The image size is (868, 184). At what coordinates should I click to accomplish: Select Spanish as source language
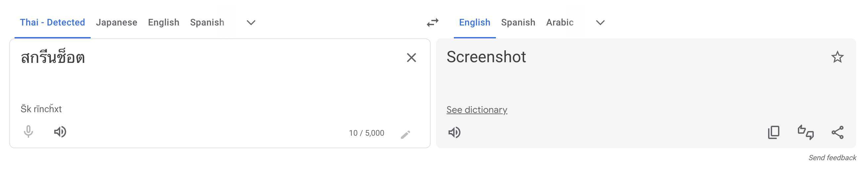point(207,23)
